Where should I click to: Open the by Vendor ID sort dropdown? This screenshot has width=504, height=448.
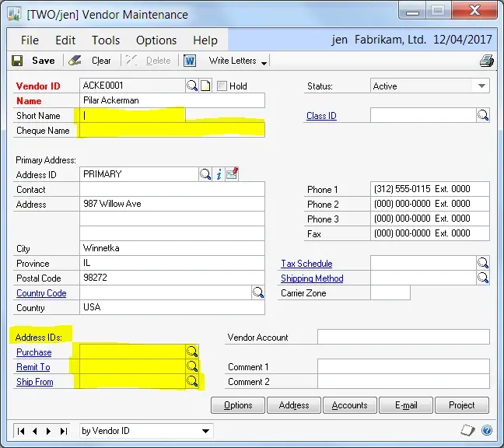click(205, 431)
